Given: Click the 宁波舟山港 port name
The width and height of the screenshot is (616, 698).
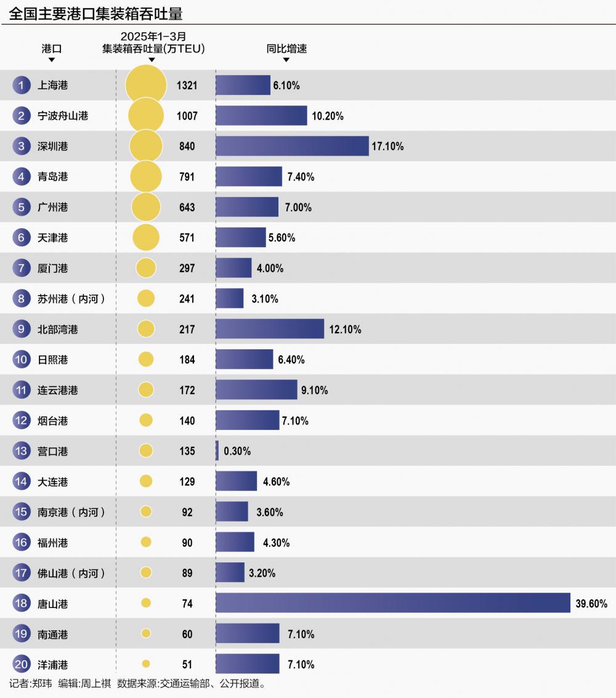Looking at the screenshot, I should 63,116.
